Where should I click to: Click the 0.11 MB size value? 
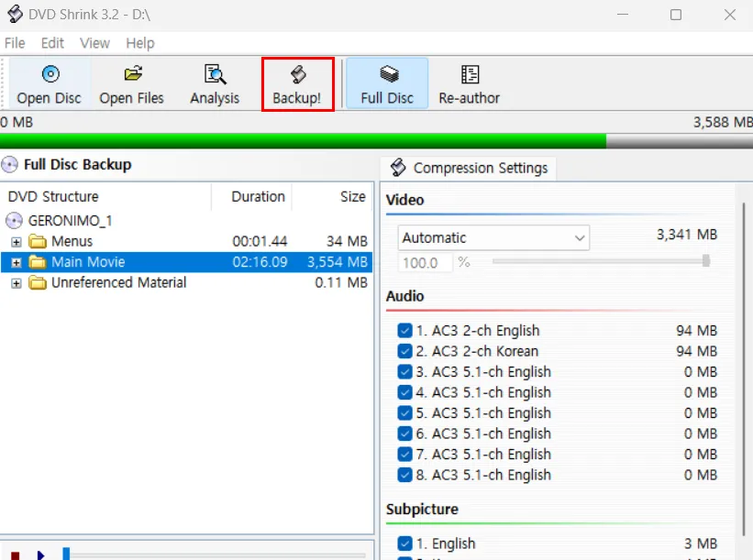341,282
